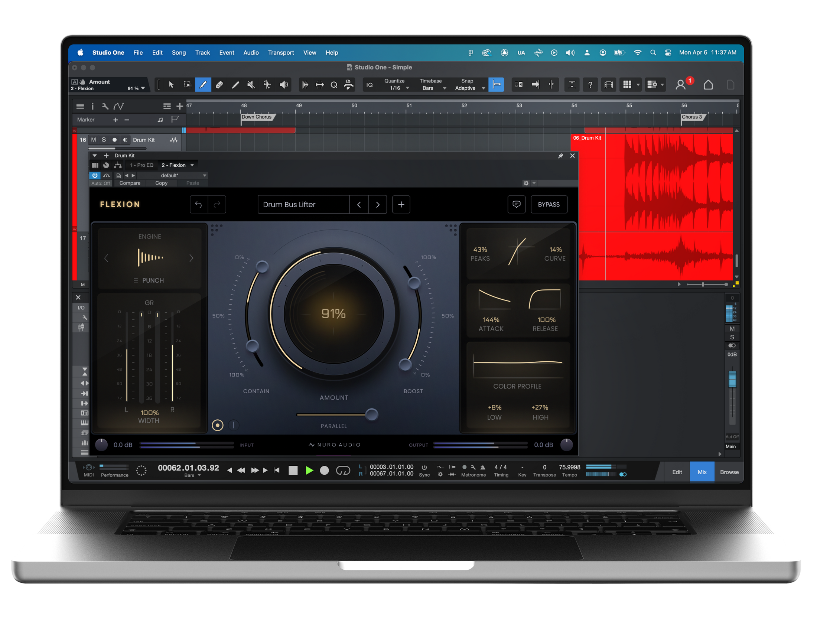The width and height of the screenshot is (817, 644).
Task: Add preset with Flexion plus button
Action: pos(401,204)
